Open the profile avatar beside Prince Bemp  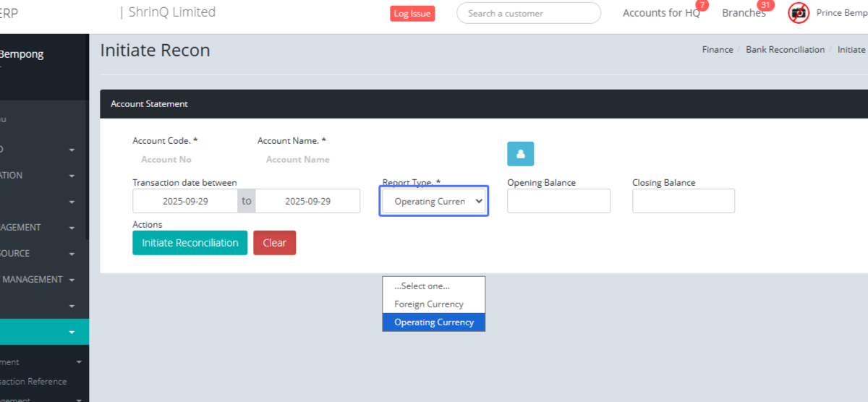(799, 13)
